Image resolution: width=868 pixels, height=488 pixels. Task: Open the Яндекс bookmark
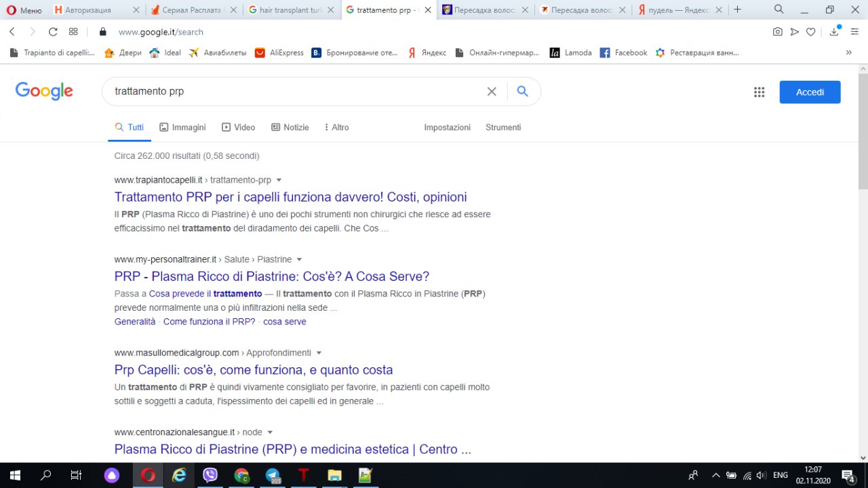tap(426, 52)
